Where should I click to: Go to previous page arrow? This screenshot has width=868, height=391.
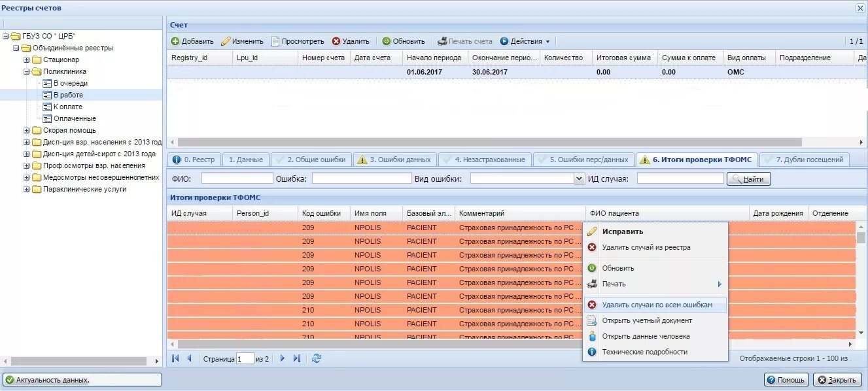[190, 358]
